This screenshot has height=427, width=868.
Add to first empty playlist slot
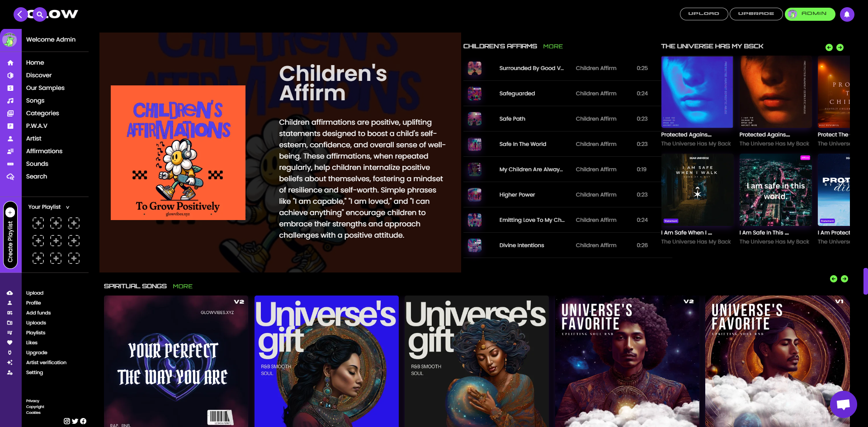click(x=38, y=223)
